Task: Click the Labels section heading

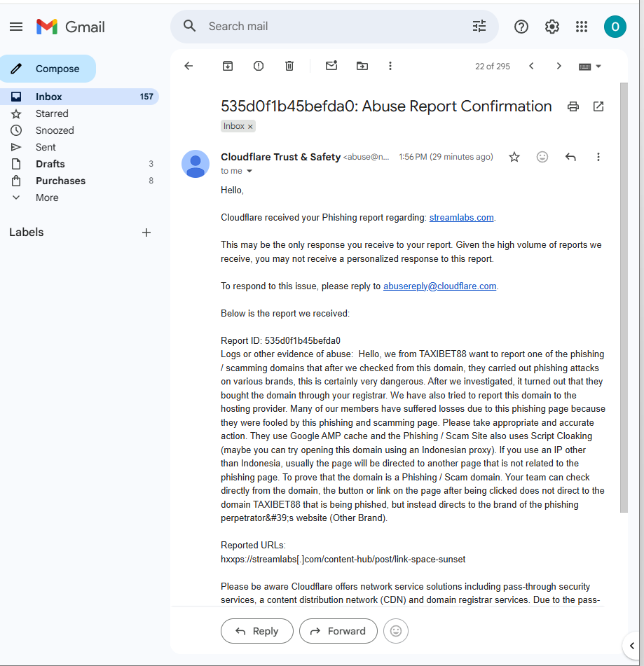Action: coord(27,233)
